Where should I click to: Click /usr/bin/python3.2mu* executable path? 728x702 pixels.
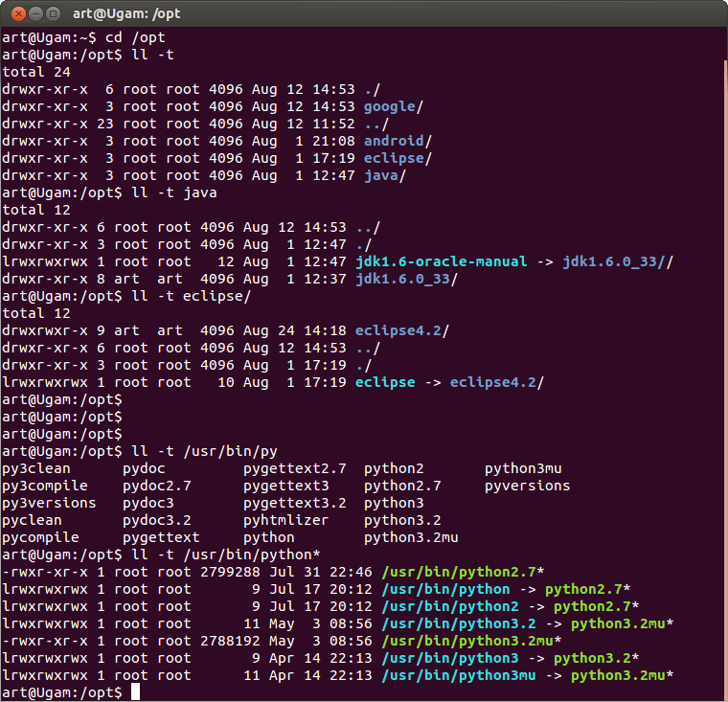point(471,641)
